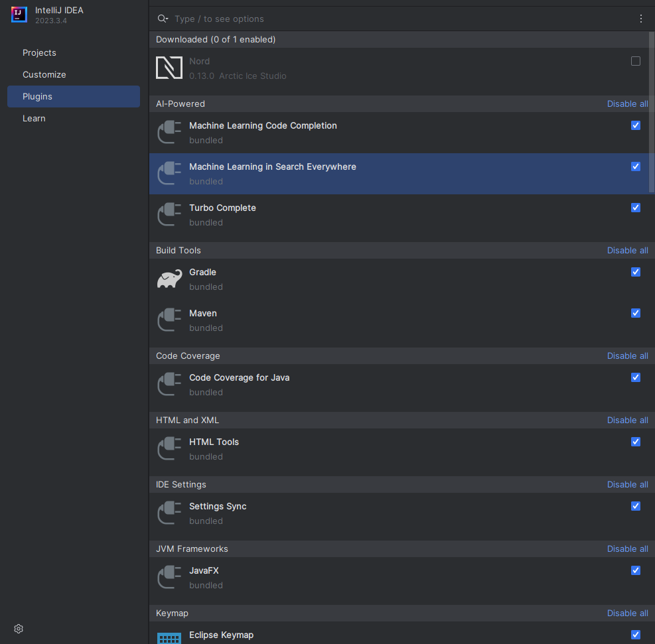
Task: Select the HTML Tools plugin name
Action: pos(214,442)
